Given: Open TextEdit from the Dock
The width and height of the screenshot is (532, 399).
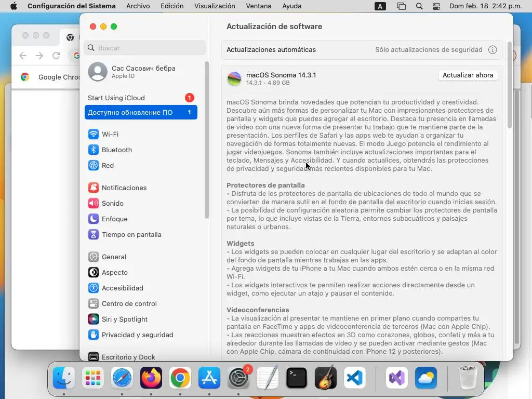Looking at the screenshot, I should click(268, 378).
